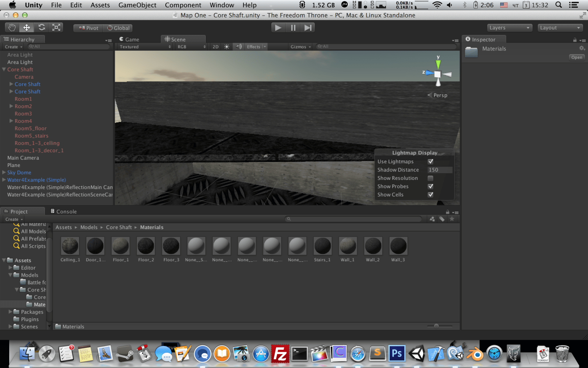The image size is (588, 368).
Task: Uncheck Use Lightmaps
Action: 430,161
